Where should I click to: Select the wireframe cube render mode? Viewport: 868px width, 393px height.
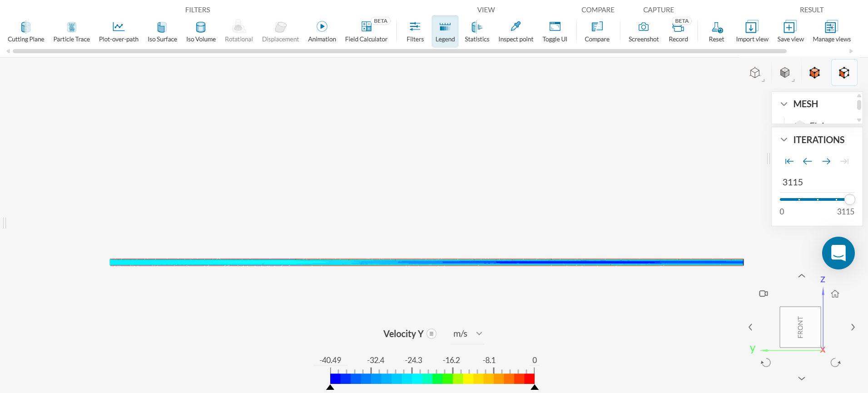coord(755,73)
